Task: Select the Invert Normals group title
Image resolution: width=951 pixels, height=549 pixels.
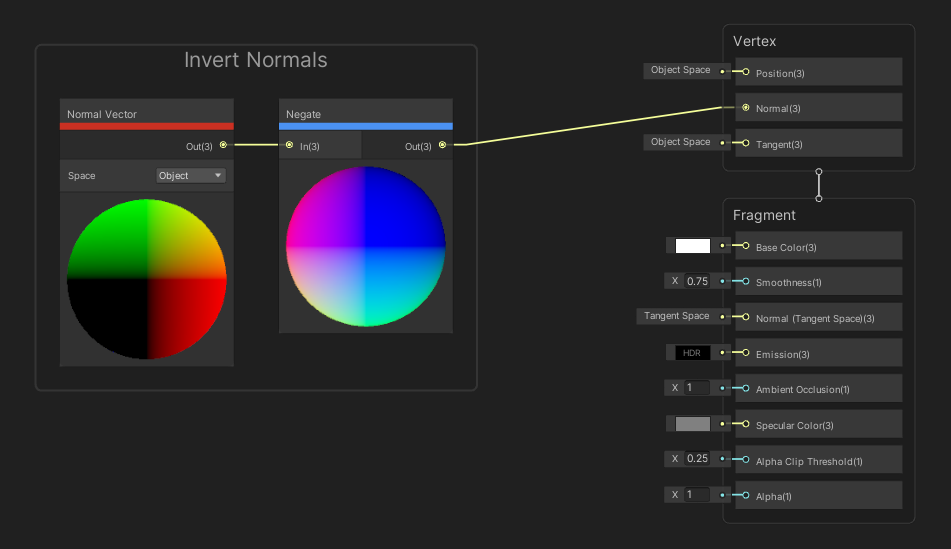Action: coord(256,60)
